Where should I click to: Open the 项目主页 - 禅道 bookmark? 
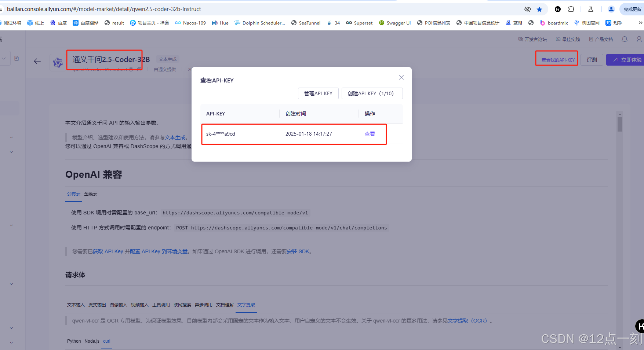[149, 23]
